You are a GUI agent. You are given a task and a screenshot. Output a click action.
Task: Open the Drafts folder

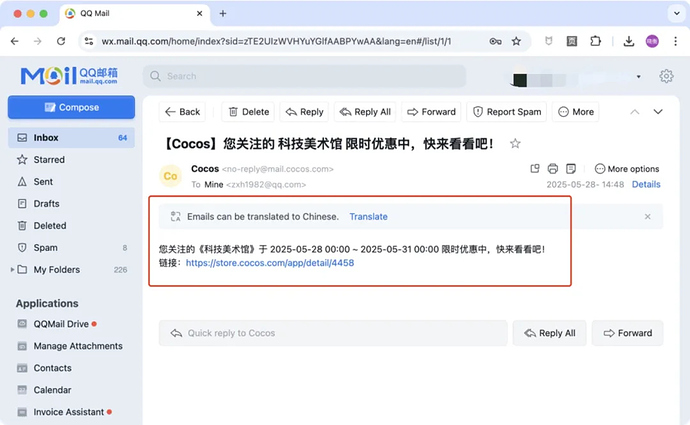pos(71,204)
